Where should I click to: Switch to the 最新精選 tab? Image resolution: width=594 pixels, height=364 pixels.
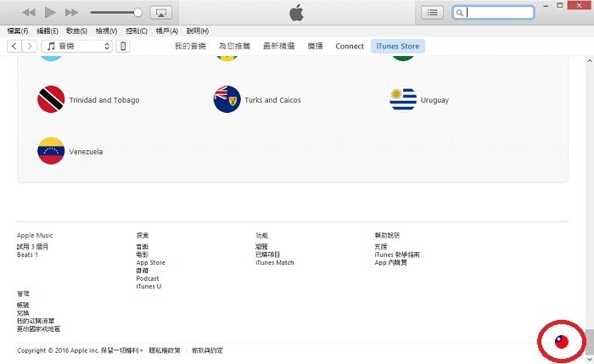coord(279,46)
